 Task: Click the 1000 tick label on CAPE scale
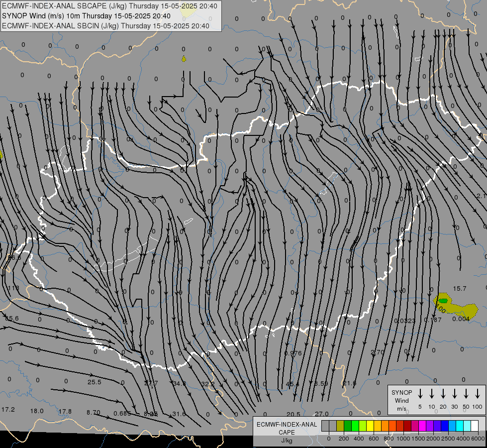403,439
